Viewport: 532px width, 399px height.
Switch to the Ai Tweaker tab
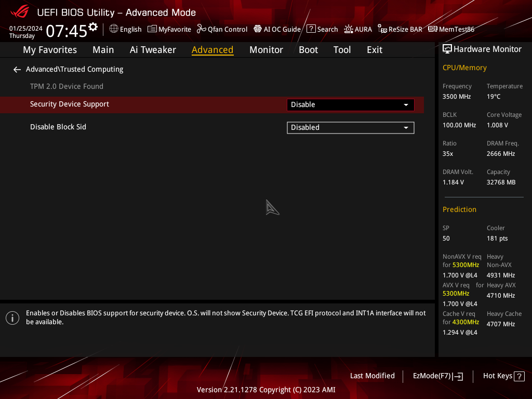(x=153, y=50)
